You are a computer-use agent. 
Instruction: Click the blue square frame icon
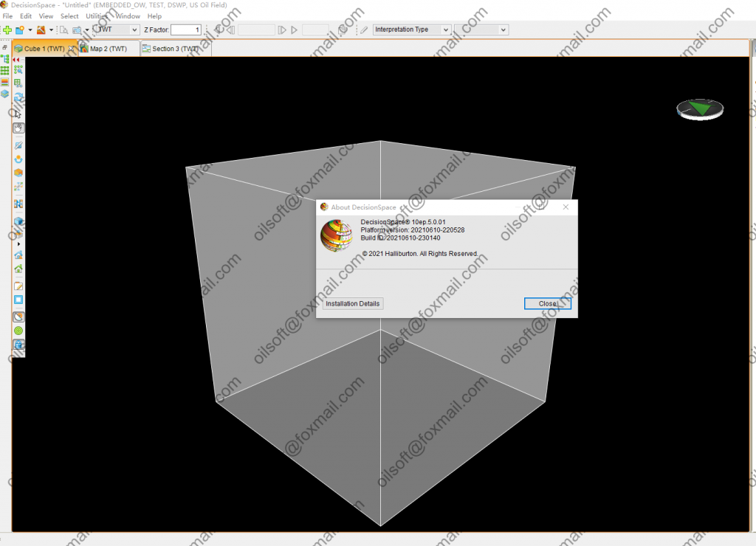click(x=18, y=300)
